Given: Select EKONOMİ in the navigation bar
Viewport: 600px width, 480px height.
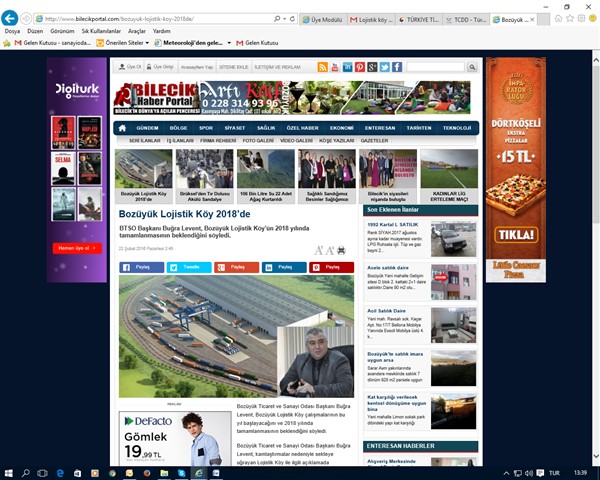Looking at the screenshot, I should coord(341,128).
